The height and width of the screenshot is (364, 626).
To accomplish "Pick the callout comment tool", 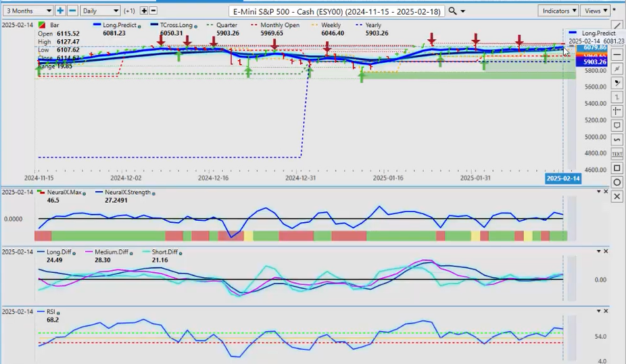I will click(617, 126).
